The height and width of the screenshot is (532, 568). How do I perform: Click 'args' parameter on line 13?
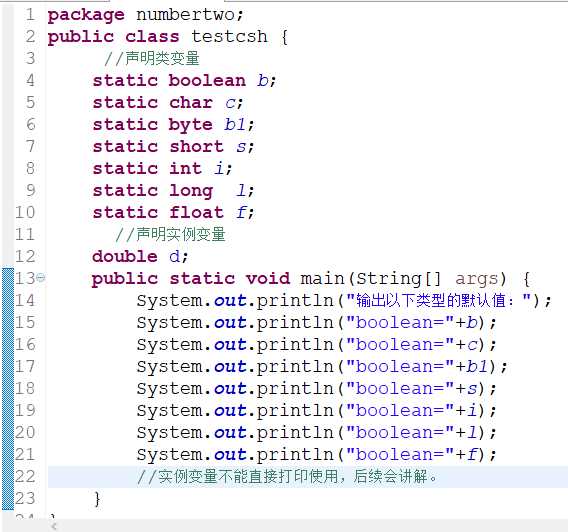tap(476, 279)
